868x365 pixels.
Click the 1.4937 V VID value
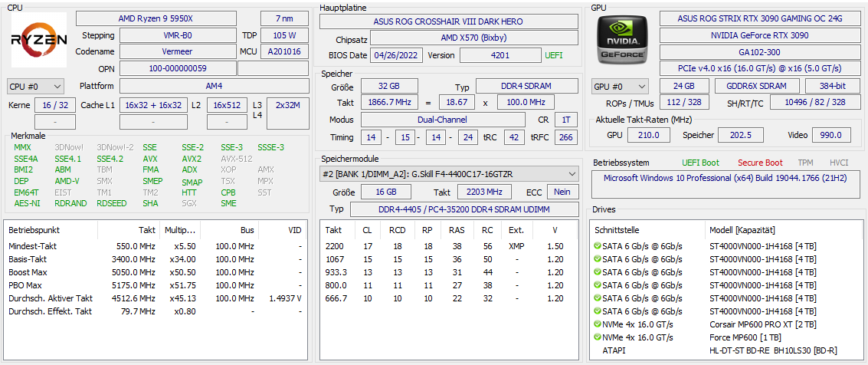[x=285, y=298]
